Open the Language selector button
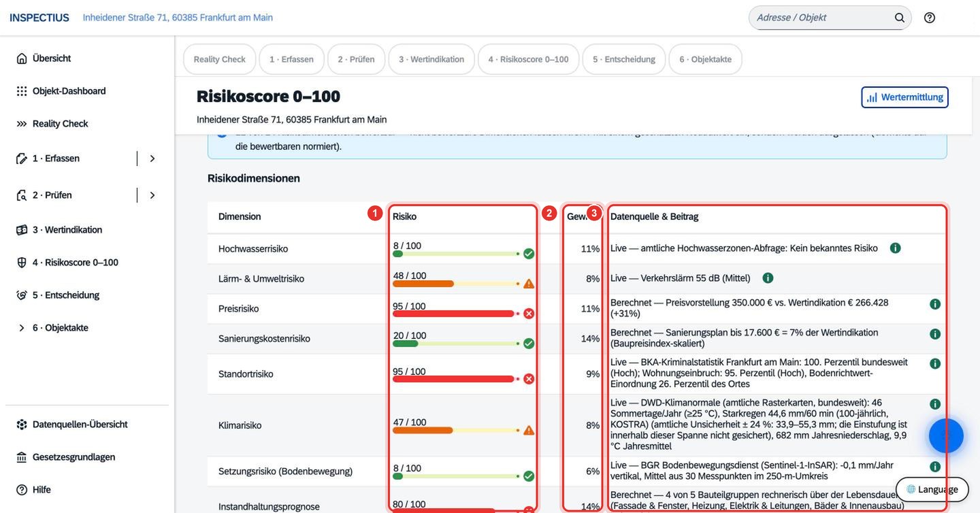980x513 pixels. (932, 489)
